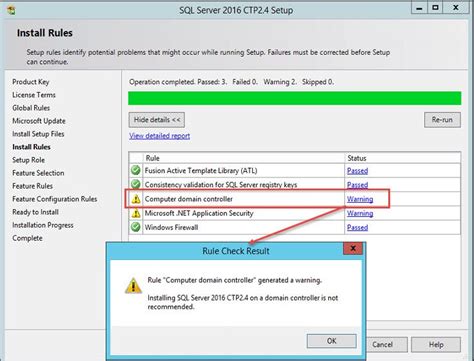Click warning icon for Computer domain controller rule
This screenshot has width=474, height=361.
tap(136, 199)
